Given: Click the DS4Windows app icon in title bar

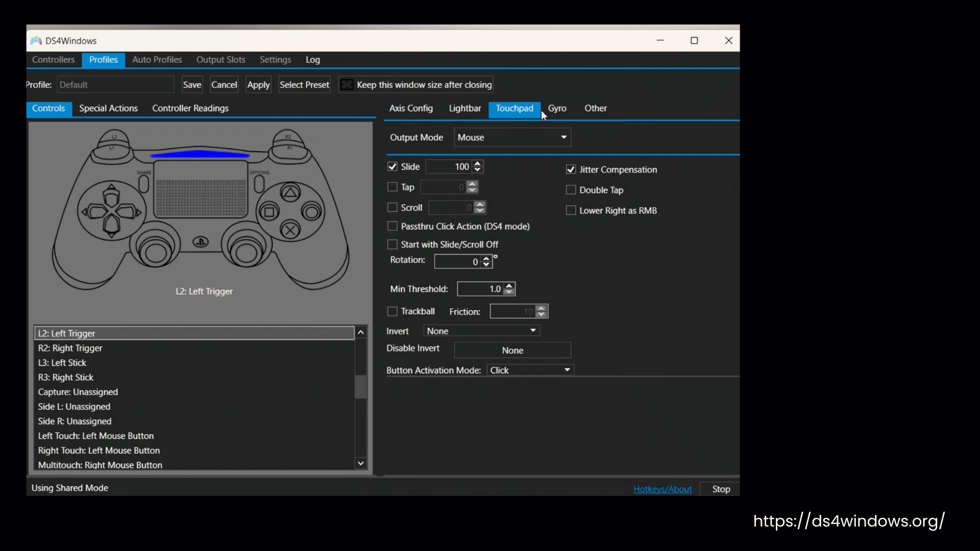Looking at the screenshot, I should (x=36, y=41).
